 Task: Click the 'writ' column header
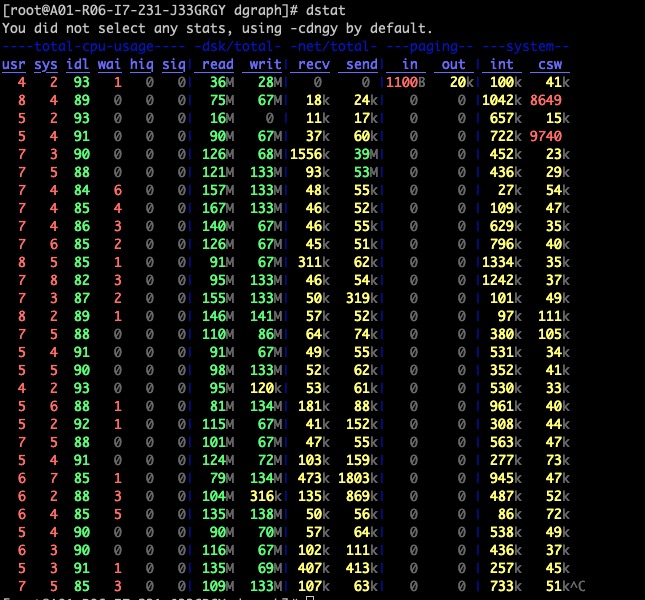pyautogui.click(x=265, y=64)
